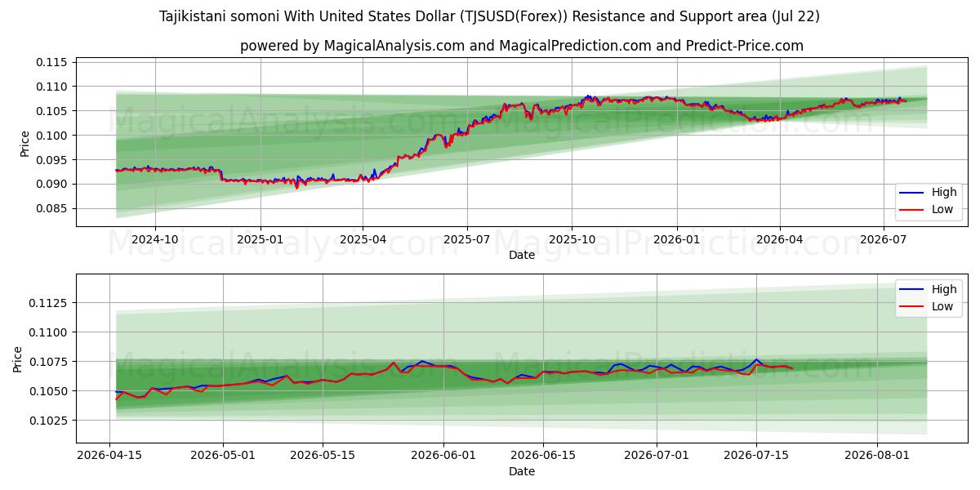Click the 2026-04 x-axis tick label
980x490 pixels.
pos(780,240)
